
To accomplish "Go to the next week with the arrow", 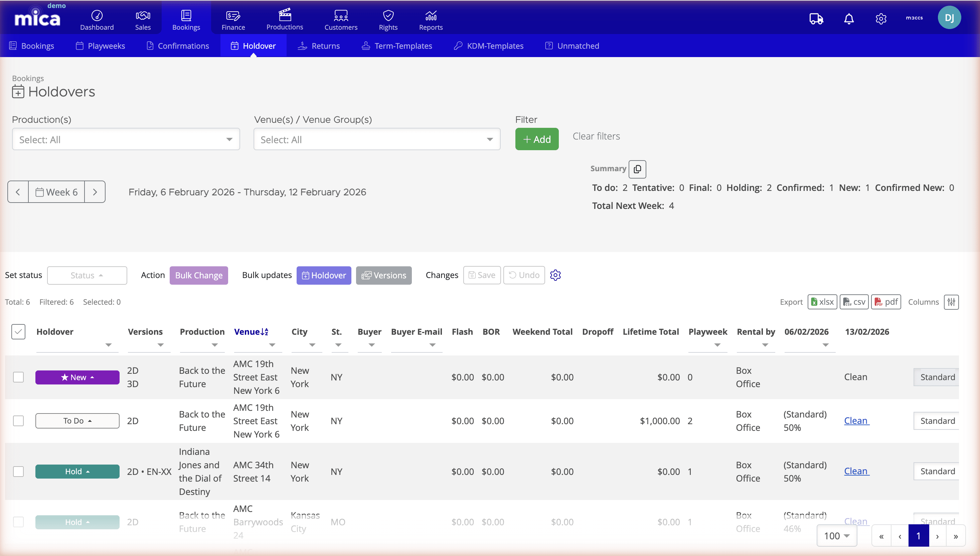I will [x=95, y=192].
